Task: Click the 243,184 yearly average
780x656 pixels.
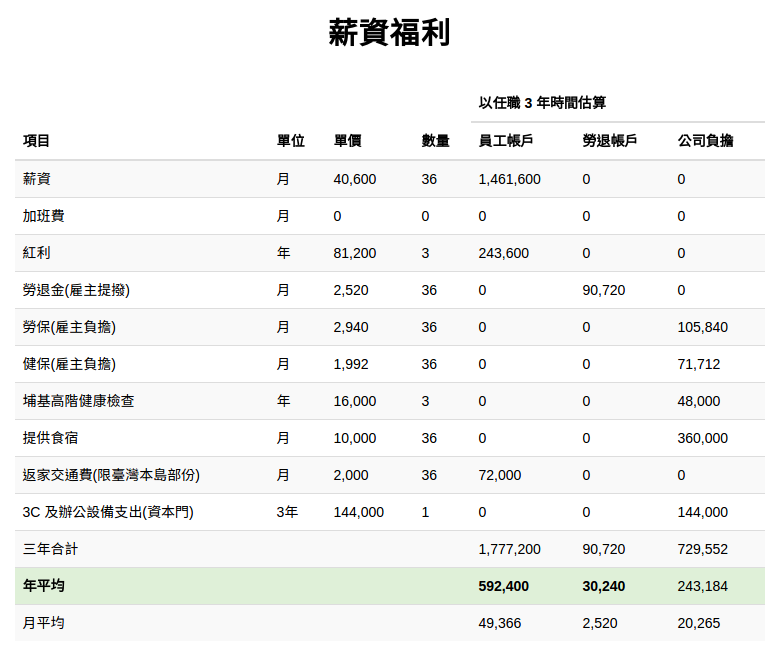Action: (702, 586)
